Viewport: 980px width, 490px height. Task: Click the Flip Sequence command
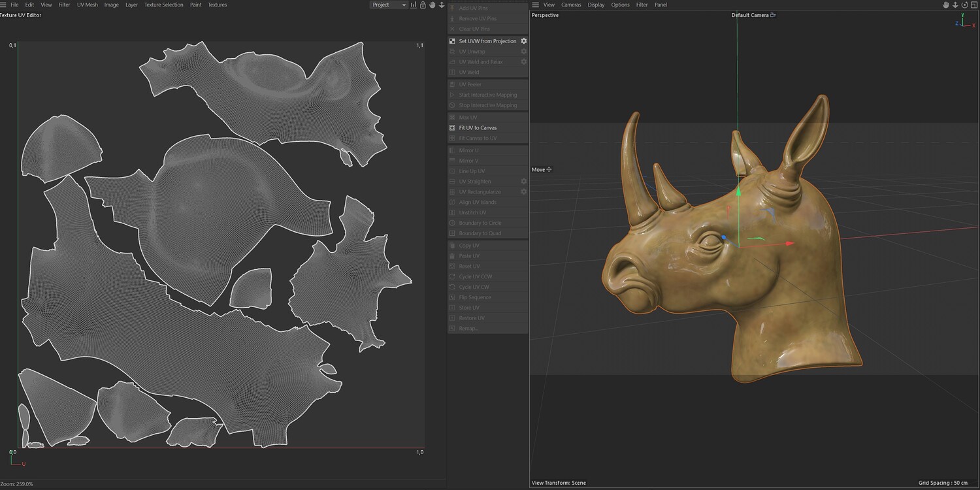coord(488,298)
